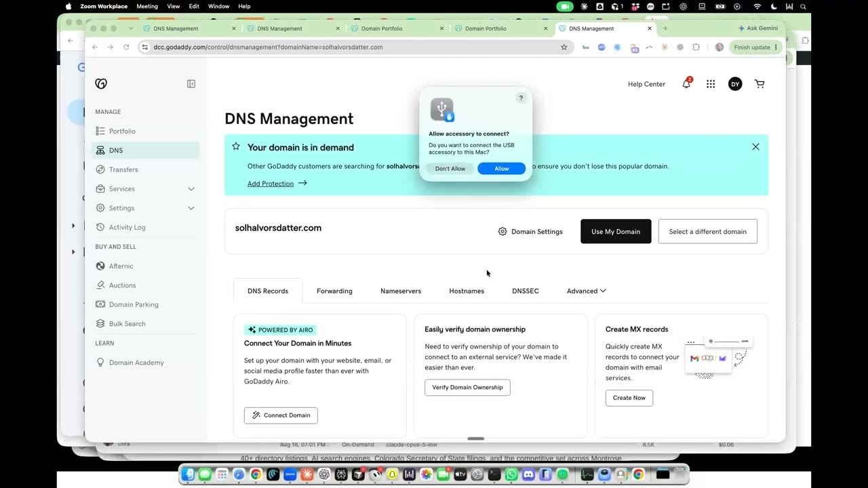The width and height of the screenshot is (868, 488).
Task: Click Allow in the USB accessory dialog
Action: (x=502, y=169)
